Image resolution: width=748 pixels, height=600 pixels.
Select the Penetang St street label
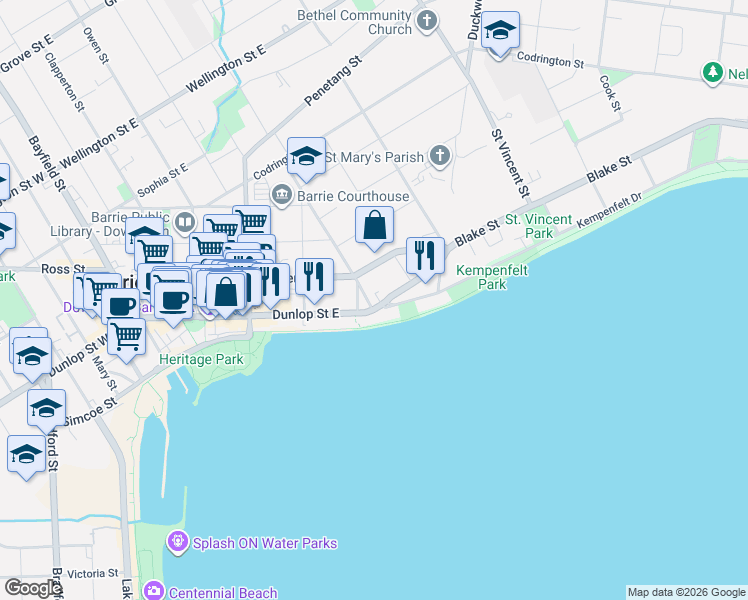click(333, 80)
